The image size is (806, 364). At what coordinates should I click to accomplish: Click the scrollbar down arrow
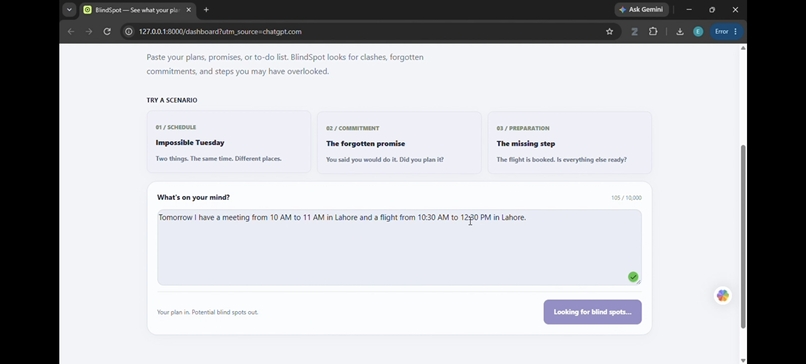point(743,360)
